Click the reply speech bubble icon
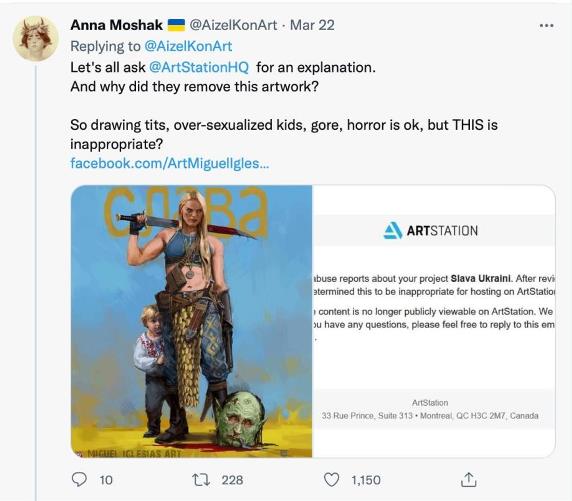Viewport: 572px width, 501px height. tap(79, 479)
